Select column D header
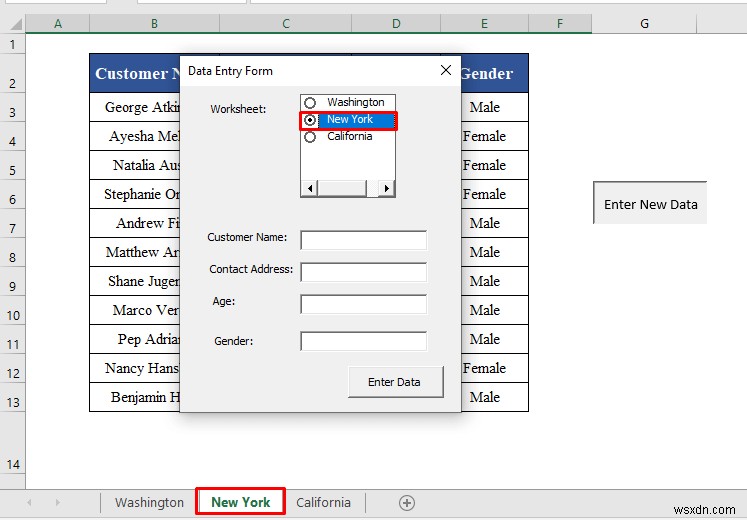This screenshot has height=520, width=747. click(x=396, y=24)
